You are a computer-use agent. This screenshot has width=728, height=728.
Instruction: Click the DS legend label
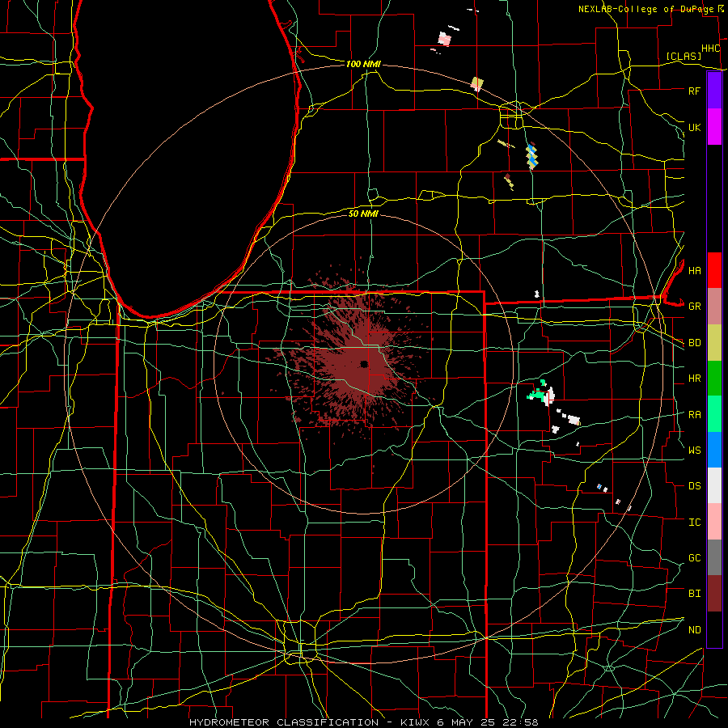(694, 486)
